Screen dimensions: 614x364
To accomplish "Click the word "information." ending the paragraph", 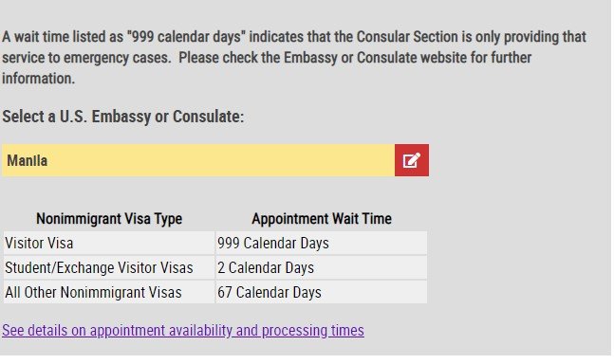I will coord(38,79).
